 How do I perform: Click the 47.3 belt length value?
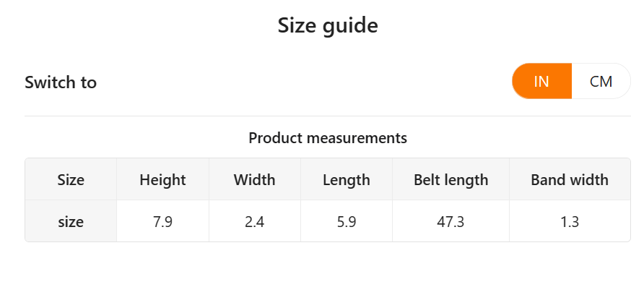pos(451,222)
